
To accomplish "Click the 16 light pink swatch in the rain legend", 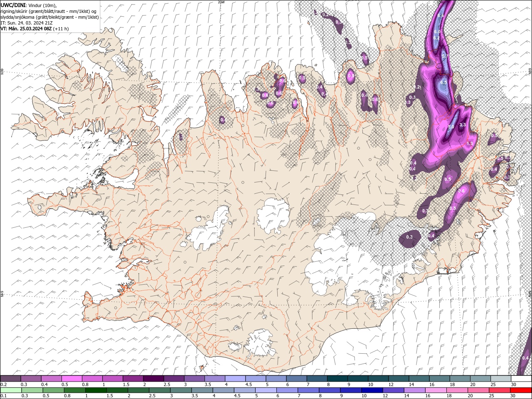I will 435,390.
